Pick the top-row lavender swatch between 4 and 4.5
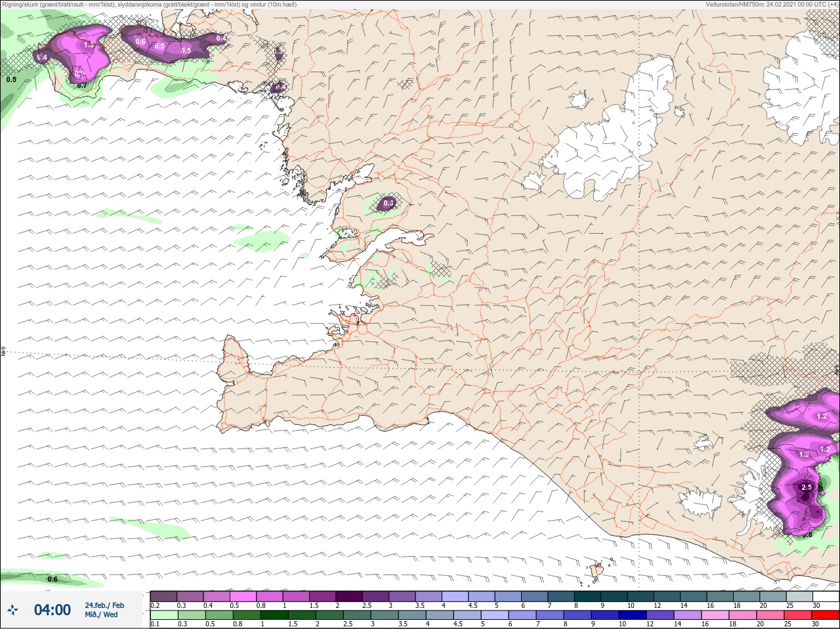 click(456, 596)
